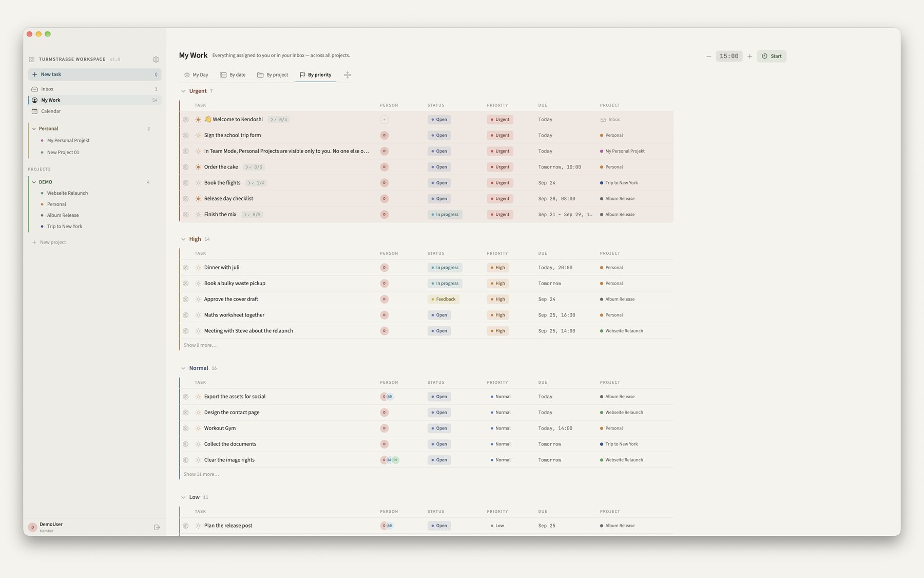This screenshot has width=924, height=578.
Task: Toggle My Day sun on Release day checklist
Action: point(198,199)
